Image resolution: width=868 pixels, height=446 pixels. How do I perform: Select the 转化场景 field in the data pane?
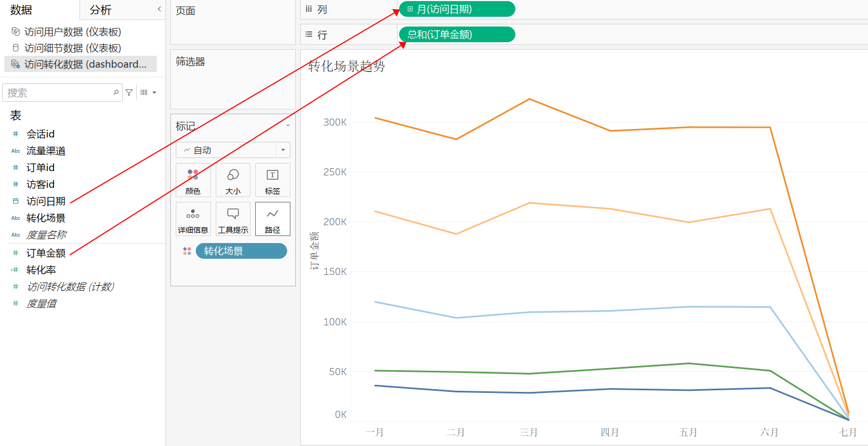[46, 218]
